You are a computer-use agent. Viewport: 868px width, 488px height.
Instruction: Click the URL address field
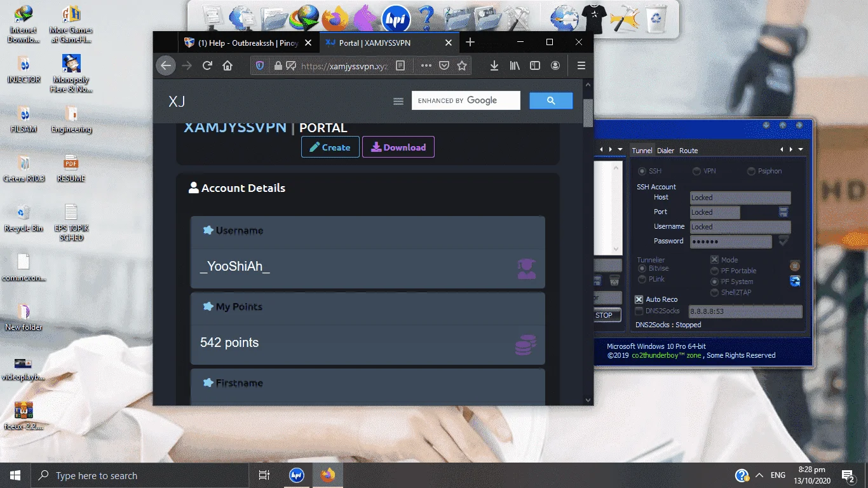(344, 65)
